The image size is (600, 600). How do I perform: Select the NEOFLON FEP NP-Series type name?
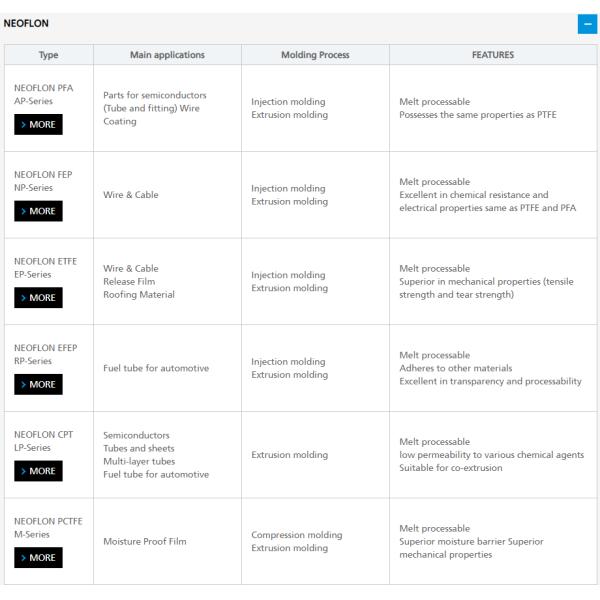(43, 181)
